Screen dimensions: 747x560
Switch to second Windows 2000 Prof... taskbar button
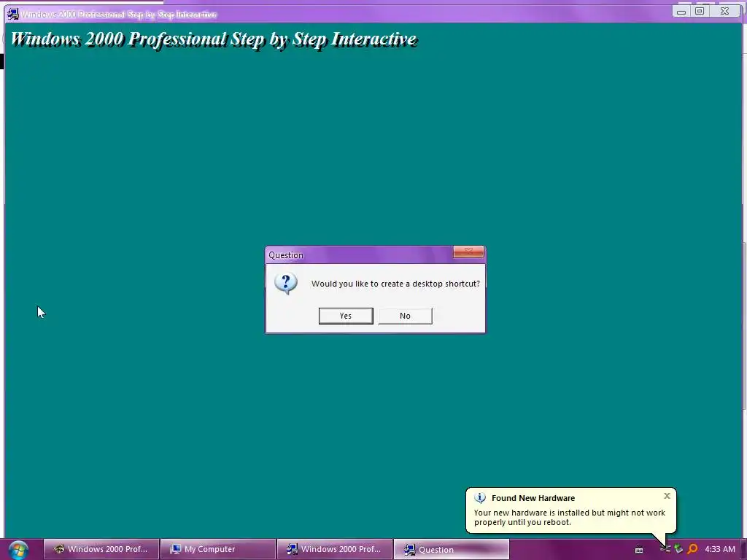pos(334,549)
